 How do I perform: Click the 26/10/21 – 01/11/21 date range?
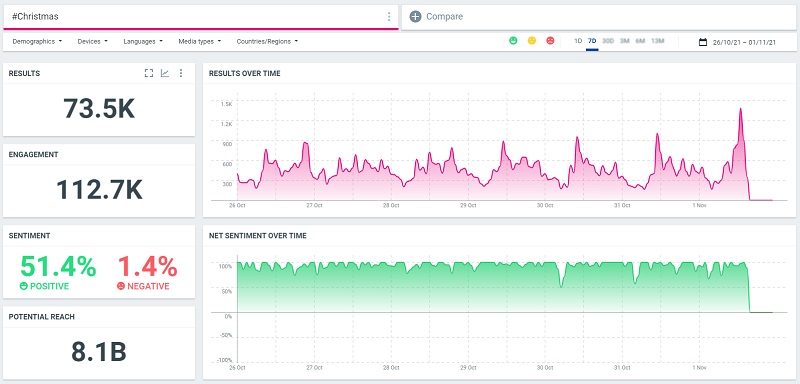(x=744, y=42)
